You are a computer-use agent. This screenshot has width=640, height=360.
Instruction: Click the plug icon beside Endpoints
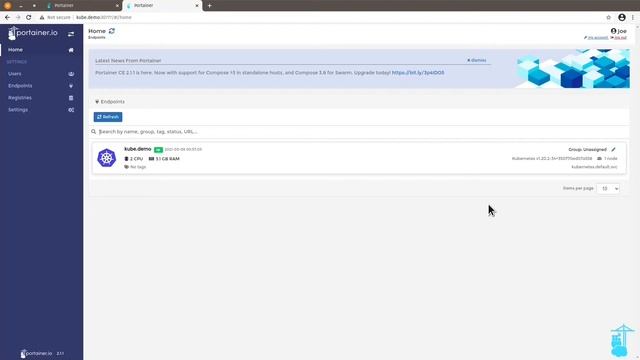tap(71, 86)
